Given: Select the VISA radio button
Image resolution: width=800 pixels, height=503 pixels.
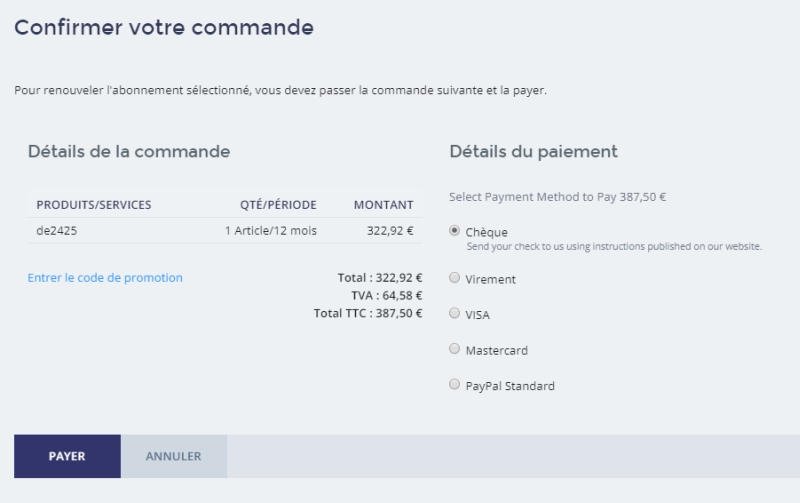Looking at the screenshot, I should tap(455, 313).
